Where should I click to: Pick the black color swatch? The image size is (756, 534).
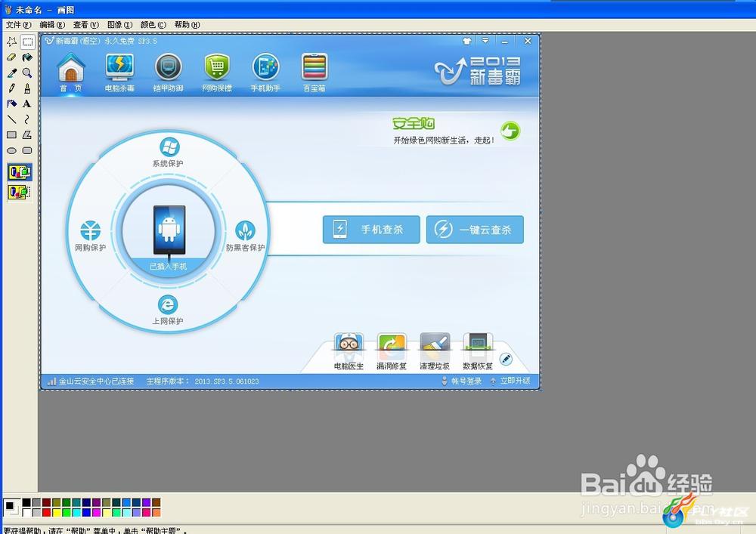26,503
